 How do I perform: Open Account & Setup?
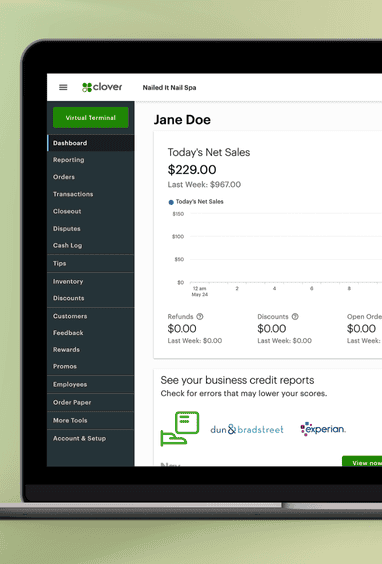tap(91, 438)
